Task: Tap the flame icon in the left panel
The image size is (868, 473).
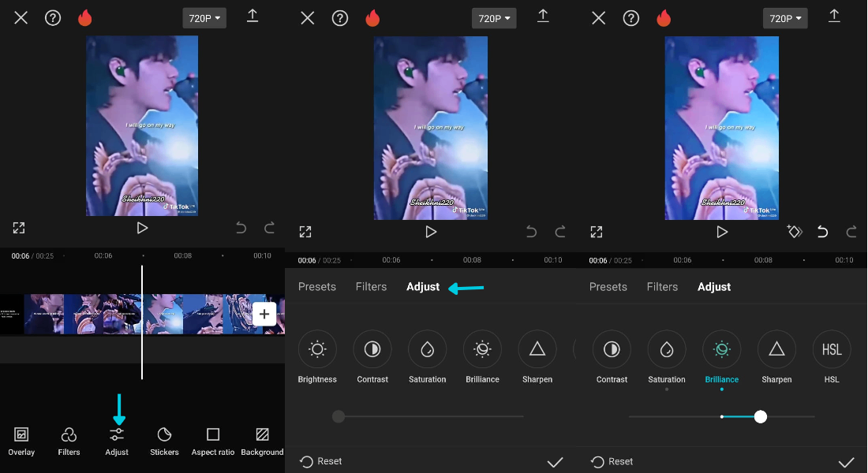Action: coord(84,17)
